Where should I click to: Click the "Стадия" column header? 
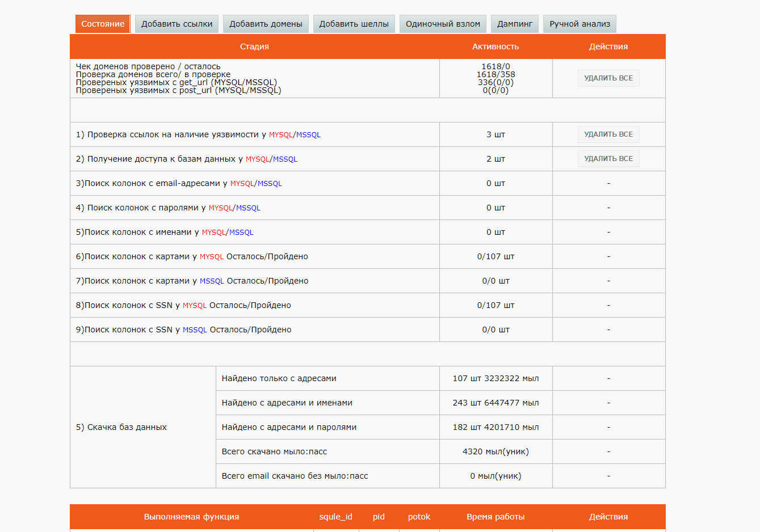(x=254, y=47)
